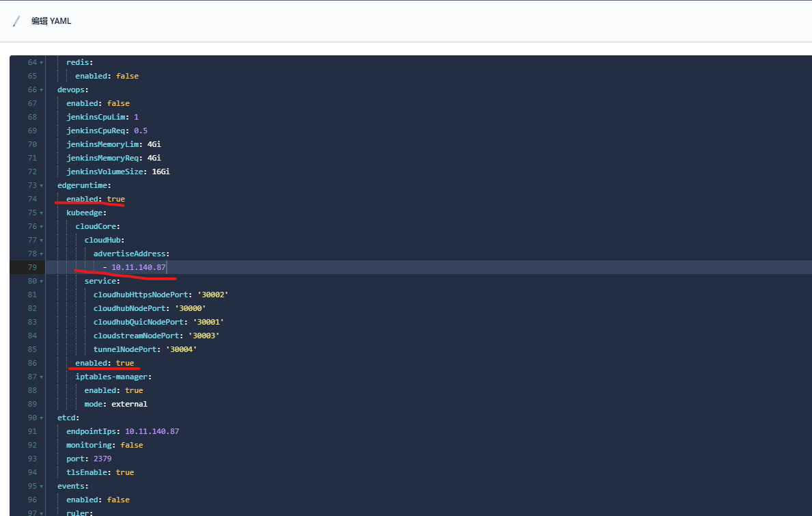Click the etcd endpointIps value

(152, 431)
